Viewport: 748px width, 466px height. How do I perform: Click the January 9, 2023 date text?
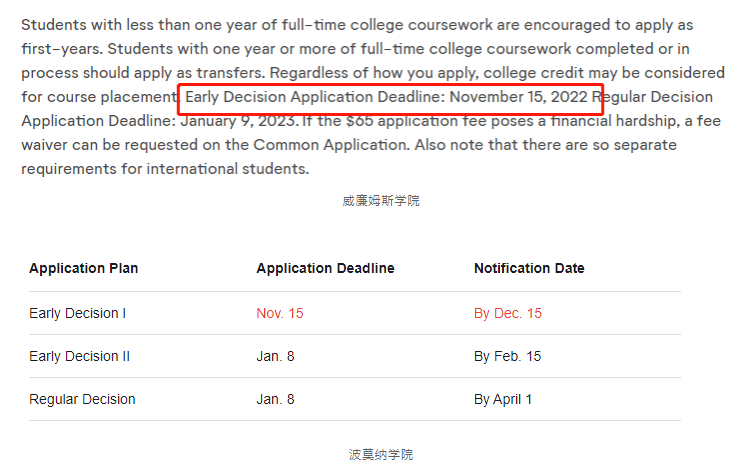coord(239,121)
